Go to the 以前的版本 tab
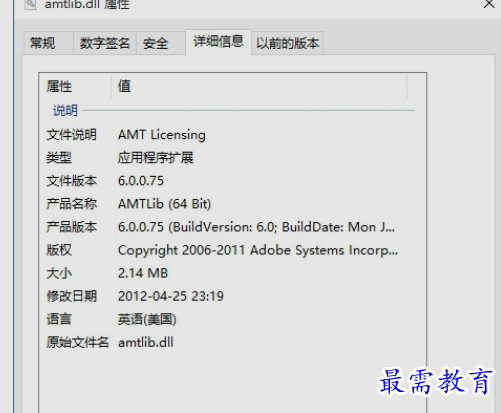Screen dimensions: 501x413 click(x=287, y=43)
